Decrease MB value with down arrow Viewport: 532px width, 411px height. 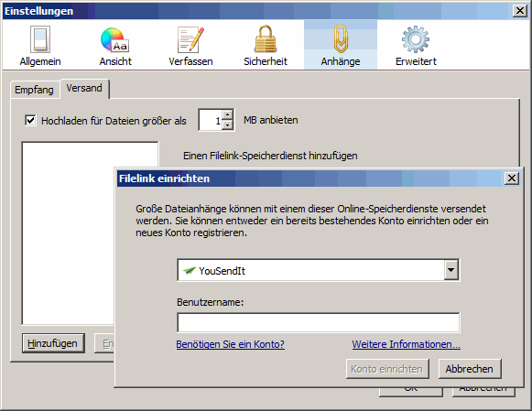[x=228, y=125]
